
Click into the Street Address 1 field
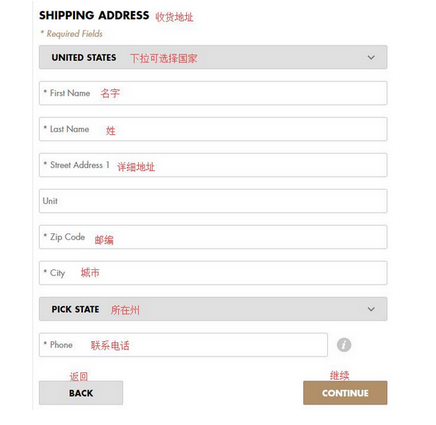coord(213,165)
